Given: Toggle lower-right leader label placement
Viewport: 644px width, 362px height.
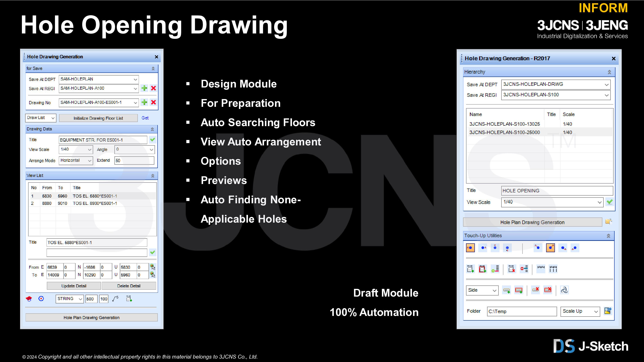Looking at the screenshot, I should click(x=563, y=248).
